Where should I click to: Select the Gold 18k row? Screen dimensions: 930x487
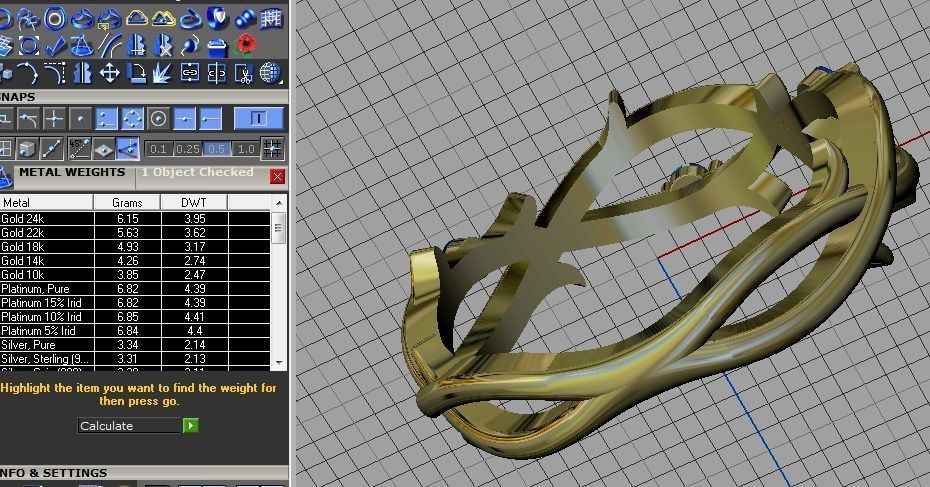[x=135, y=247]
